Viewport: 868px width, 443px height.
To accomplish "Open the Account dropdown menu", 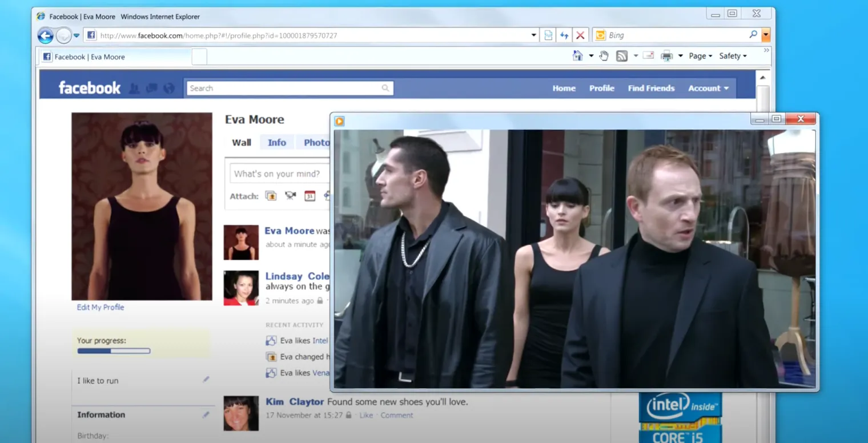I will click(708, 88).
